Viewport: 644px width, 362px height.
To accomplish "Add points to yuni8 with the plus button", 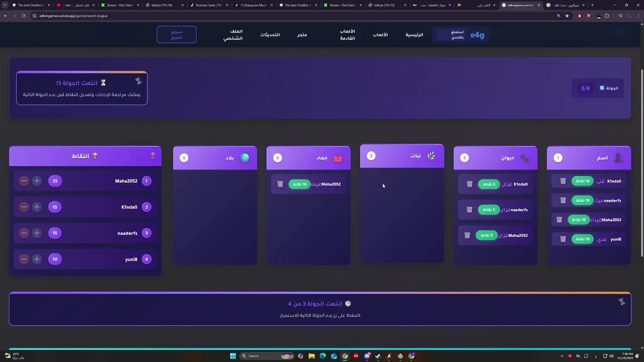I will point(37,259).
